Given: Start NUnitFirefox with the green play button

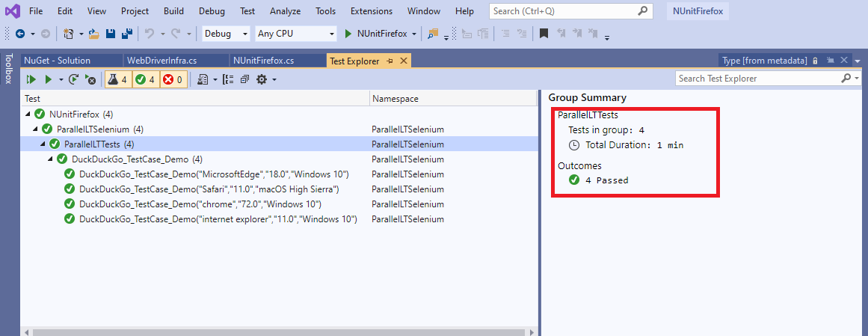Looking at the screenshot, I should [348, 34].
